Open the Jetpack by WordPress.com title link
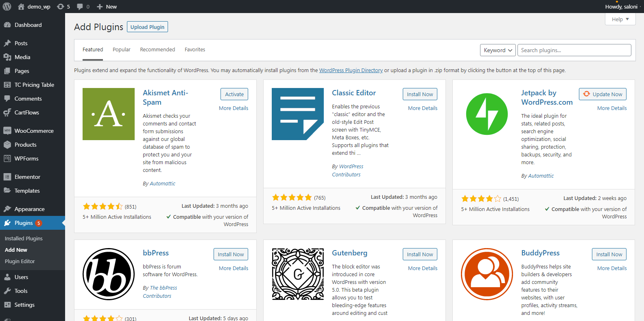This screenshot has height=321, width=644. point(547,97)
